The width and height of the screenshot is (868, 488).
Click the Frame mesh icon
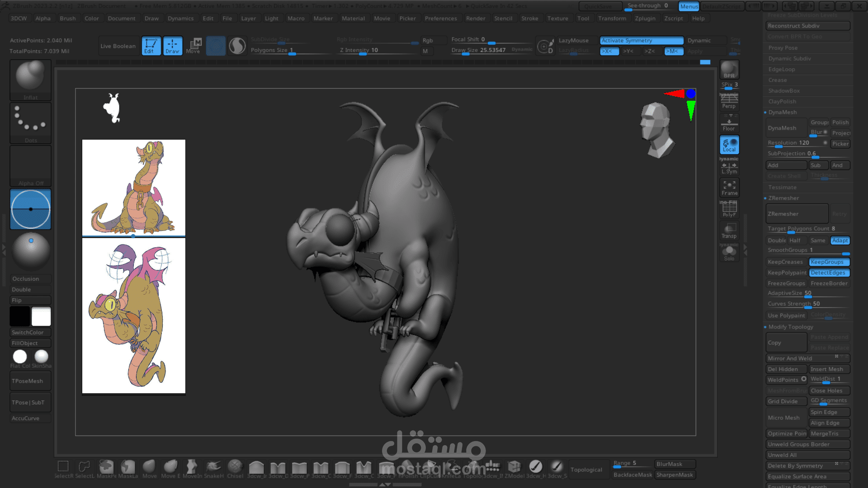(x=729, y=188)
